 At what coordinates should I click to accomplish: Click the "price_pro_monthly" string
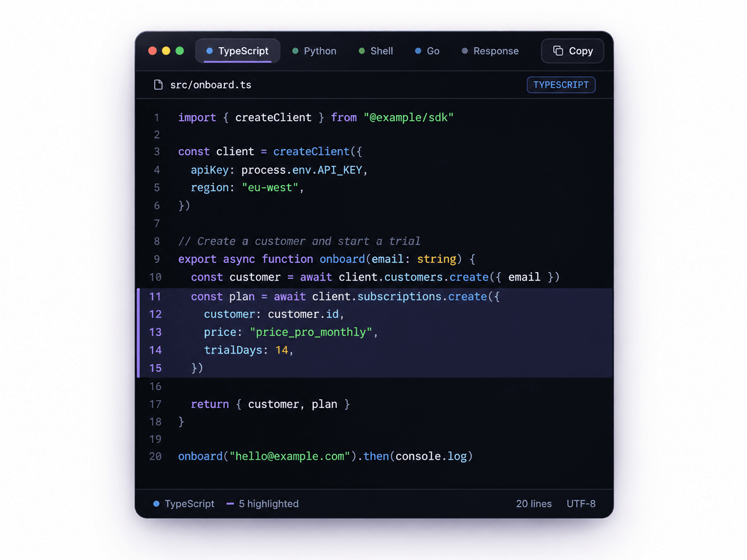311,332
